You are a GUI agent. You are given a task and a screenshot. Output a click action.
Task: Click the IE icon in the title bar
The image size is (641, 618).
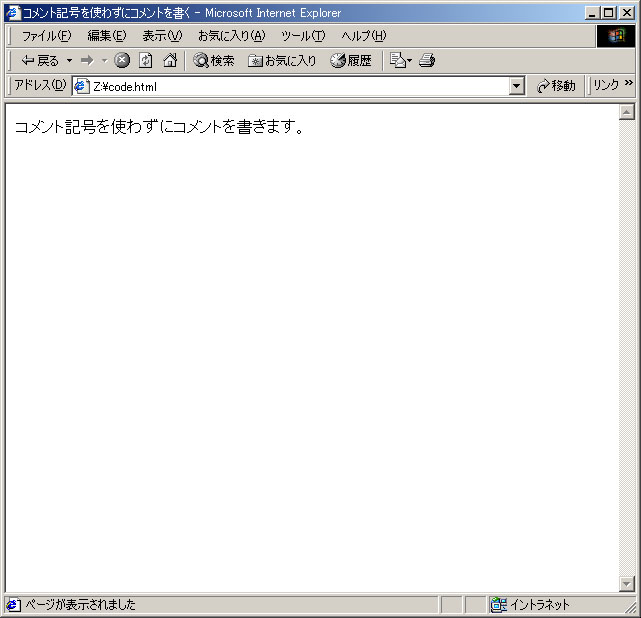click(x=13, y=13)
